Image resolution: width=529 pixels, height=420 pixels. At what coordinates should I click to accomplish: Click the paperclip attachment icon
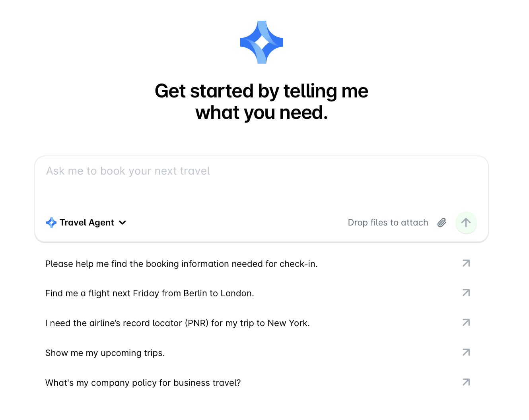(x=441, y=223)
